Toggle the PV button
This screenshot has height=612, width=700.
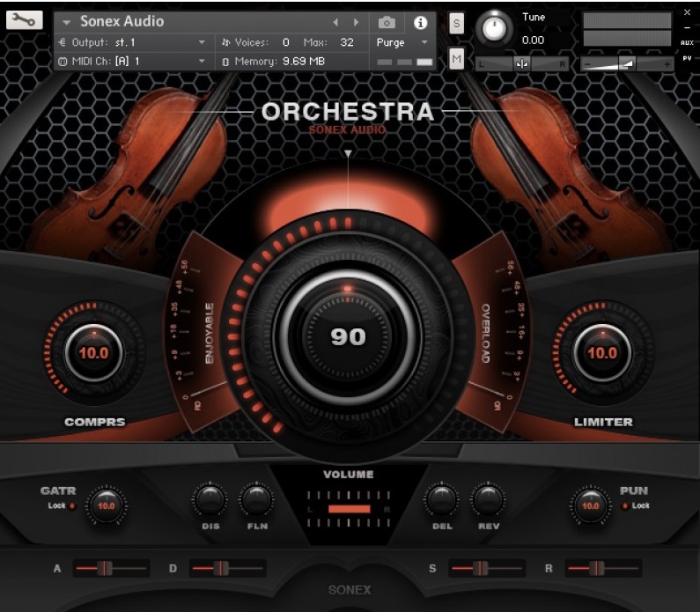click(687, 58)
